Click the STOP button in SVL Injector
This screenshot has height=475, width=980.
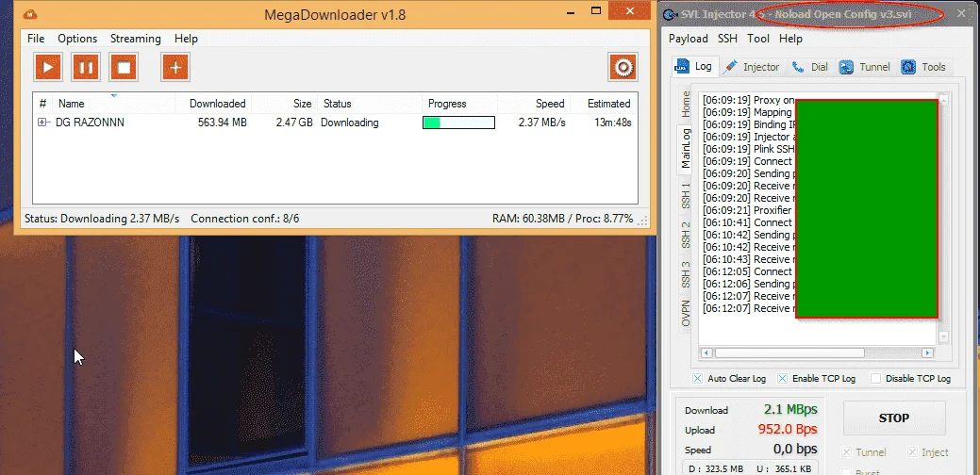click(x=894, y=418)
